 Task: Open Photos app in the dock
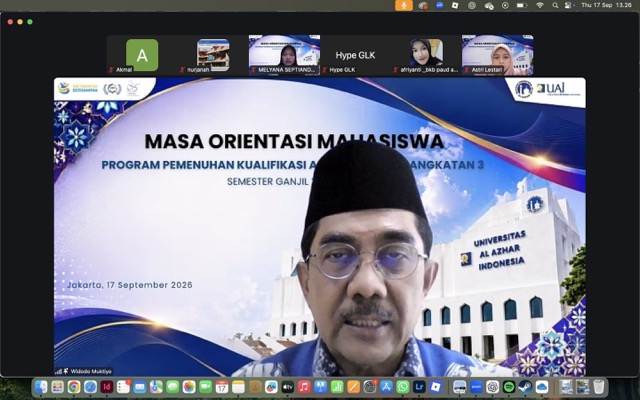[189, 387]
